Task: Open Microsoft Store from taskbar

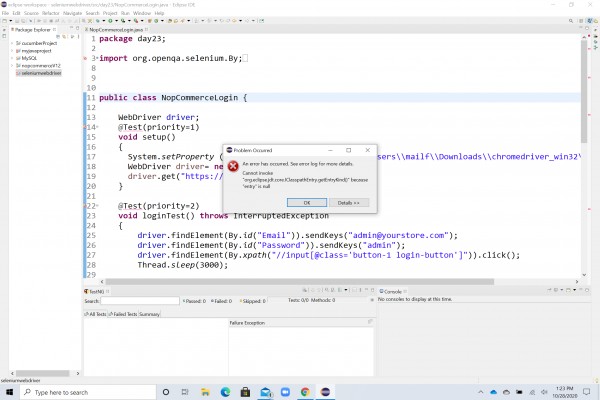Action: [245, 392]
